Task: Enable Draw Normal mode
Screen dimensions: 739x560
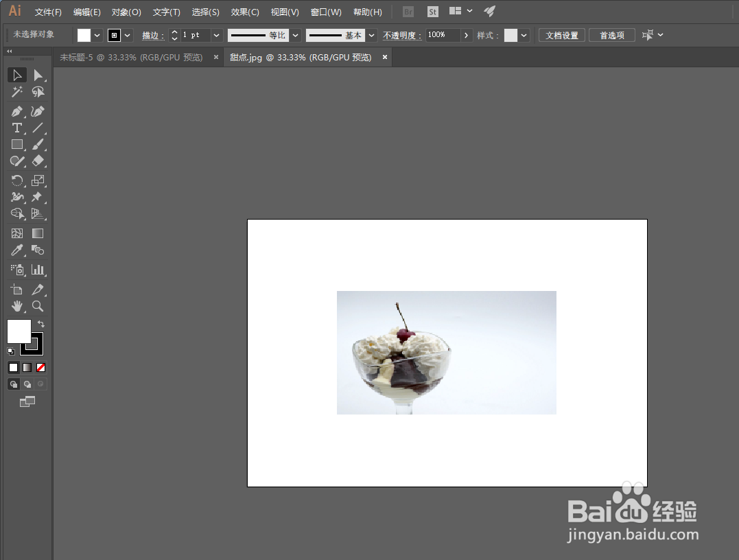Action: coord(14,384)
